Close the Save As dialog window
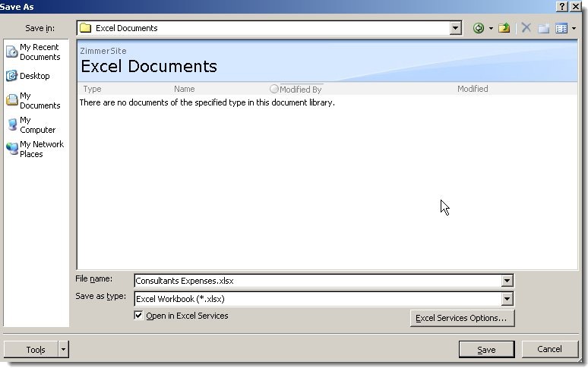 coord(576,6)
